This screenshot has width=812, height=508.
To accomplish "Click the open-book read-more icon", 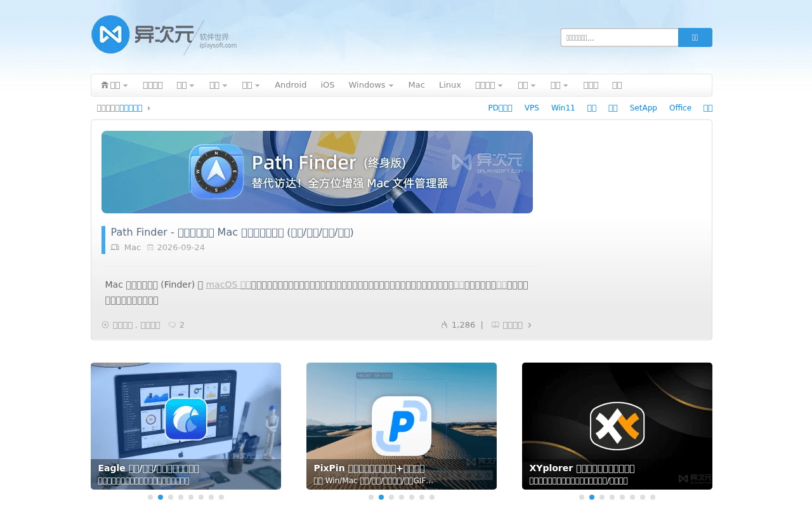I will [495, 325].
